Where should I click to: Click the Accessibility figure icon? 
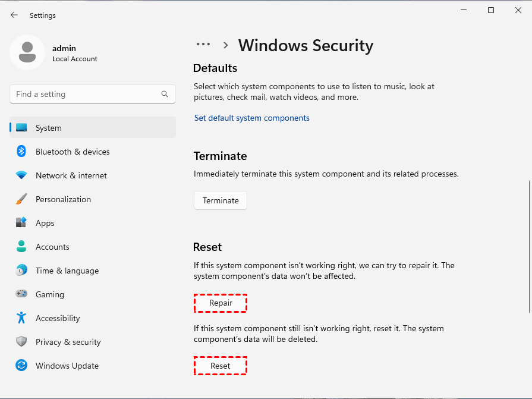[21, 318]
